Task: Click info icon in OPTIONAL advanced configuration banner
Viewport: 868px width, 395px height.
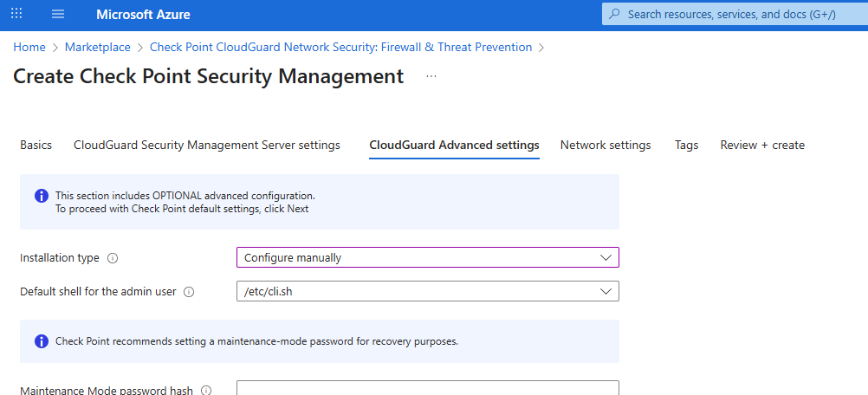Action: point(41,196)
